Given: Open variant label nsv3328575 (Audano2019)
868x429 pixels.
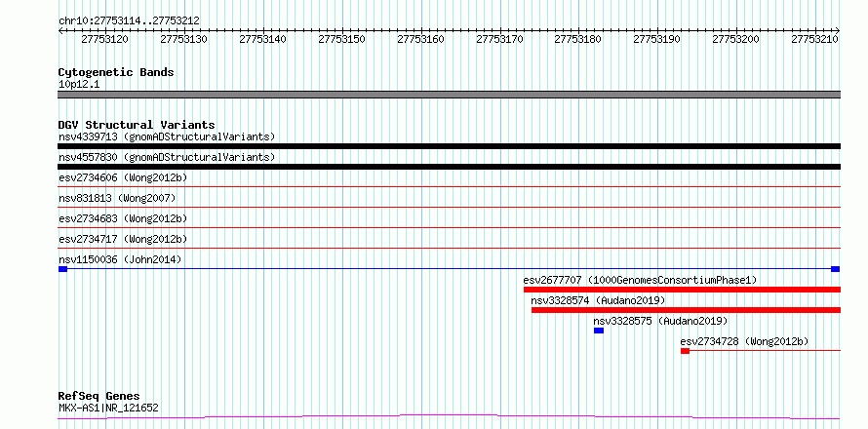Looking at the screenshot, I should tap(660, 321).
